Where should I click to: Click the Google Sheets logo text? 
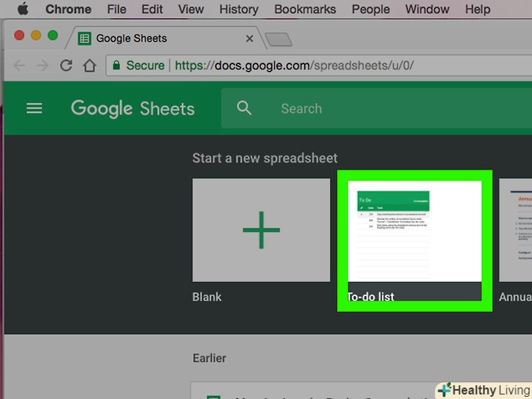pos(133,109)
